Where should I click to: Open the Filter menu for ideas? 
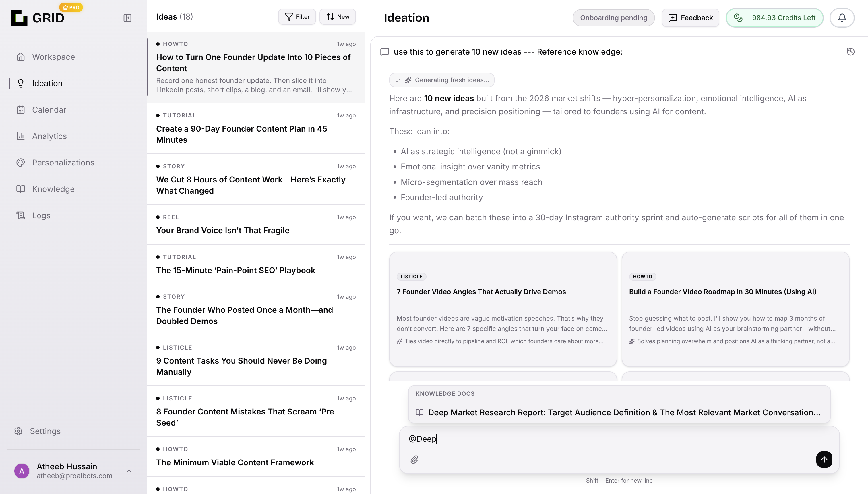click(x=297, y=16)
